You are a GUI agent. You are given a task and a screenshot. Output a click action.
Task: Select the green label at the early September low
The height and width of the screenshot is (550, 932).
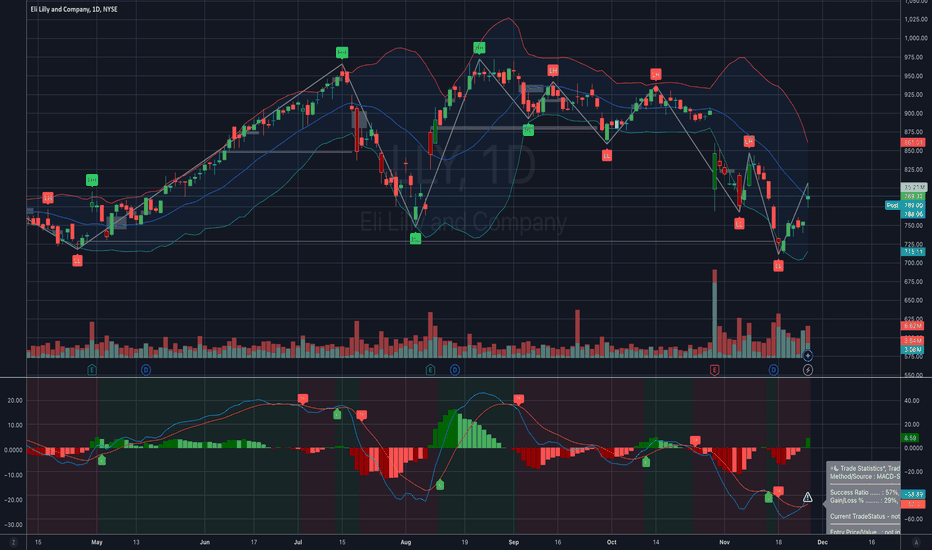click(x=528, y=130)
